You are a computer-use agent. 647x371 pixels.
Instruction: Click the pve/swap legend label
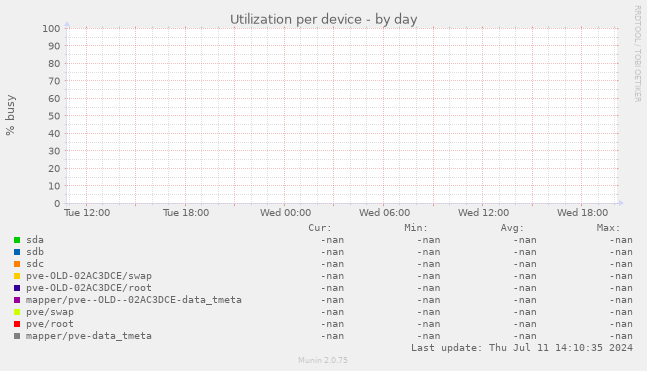point(50,312)
